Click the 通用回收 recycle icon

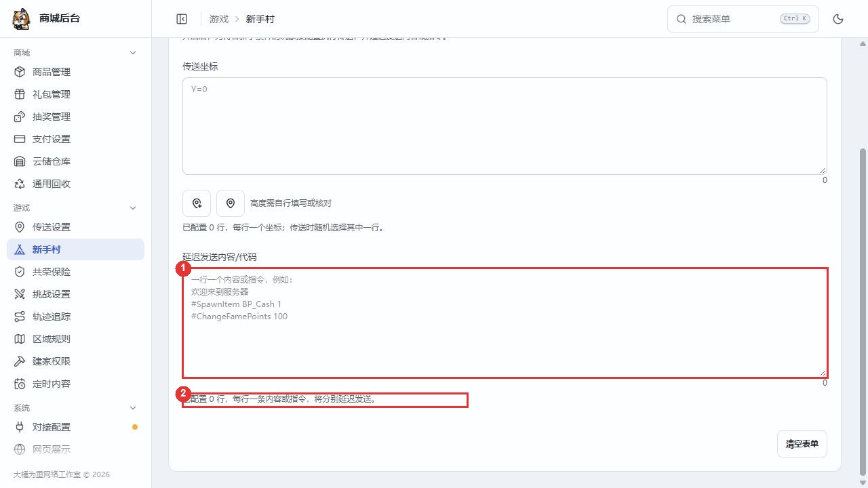(20, 184)
